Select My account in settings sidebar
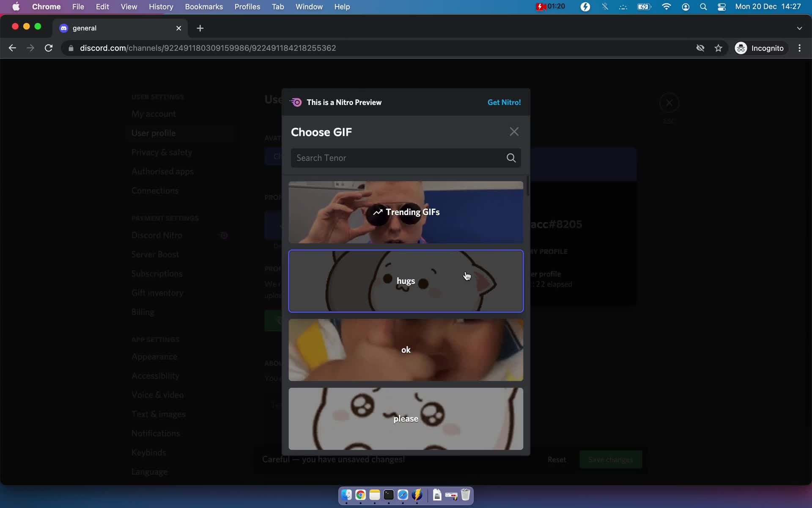The image size is (812, 508). pyautogui.click(x=154, y=114)
